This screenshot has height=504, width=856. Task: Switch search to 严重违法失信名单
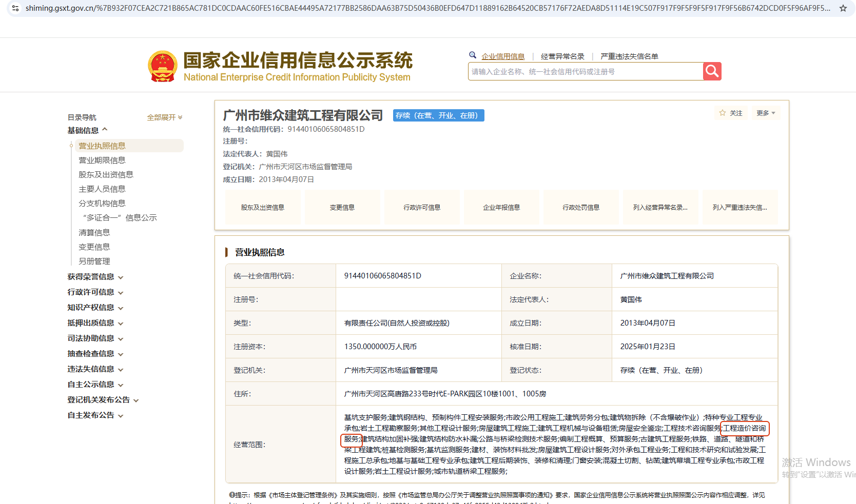(x=629, y=56)
